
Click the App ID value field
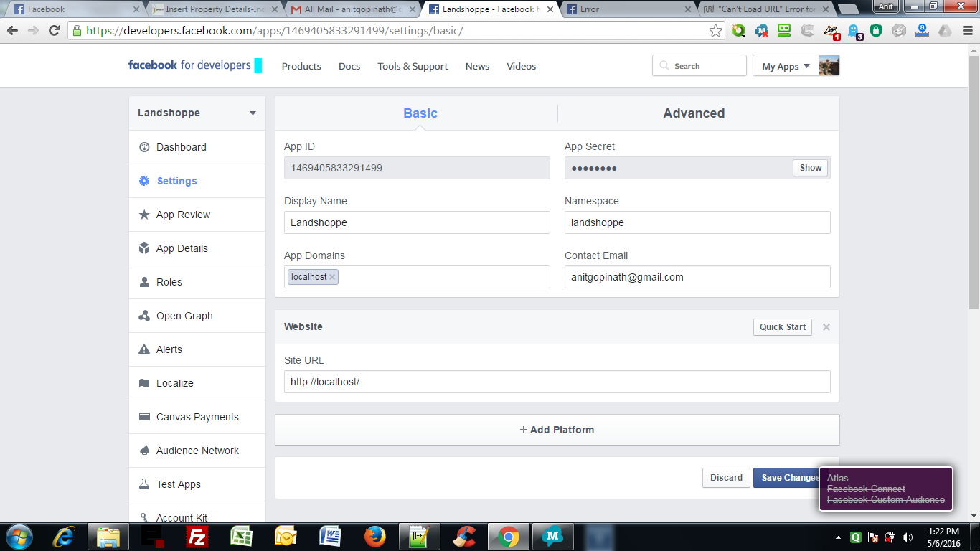tap(417, 168)
